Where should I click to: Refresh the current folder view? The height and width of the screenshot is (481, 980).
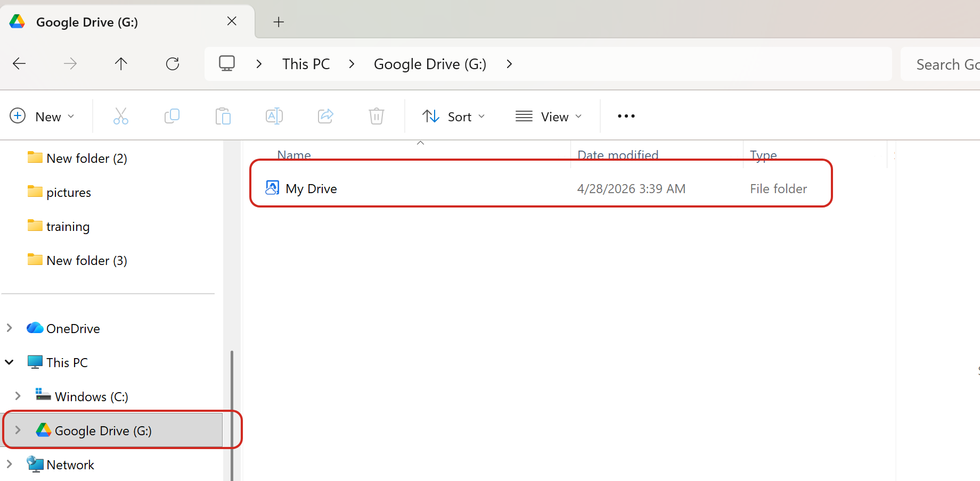[173, 64]
